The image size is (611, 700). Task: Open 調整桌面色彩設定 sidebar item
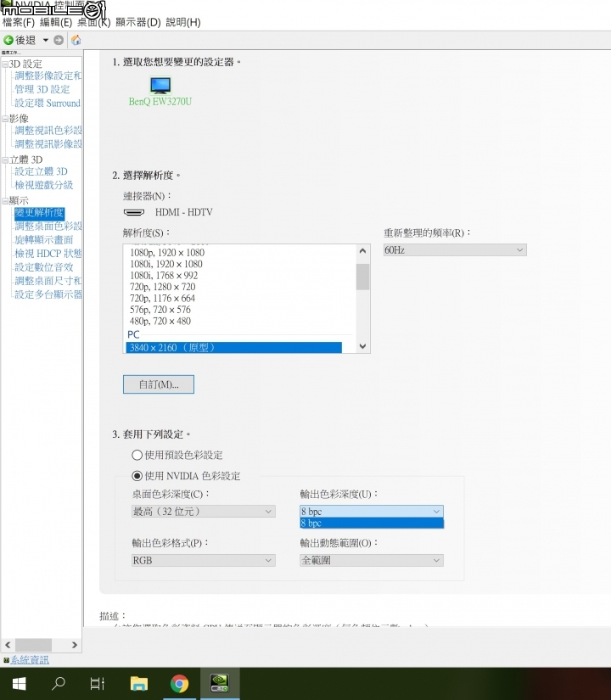tap(48, 227)
